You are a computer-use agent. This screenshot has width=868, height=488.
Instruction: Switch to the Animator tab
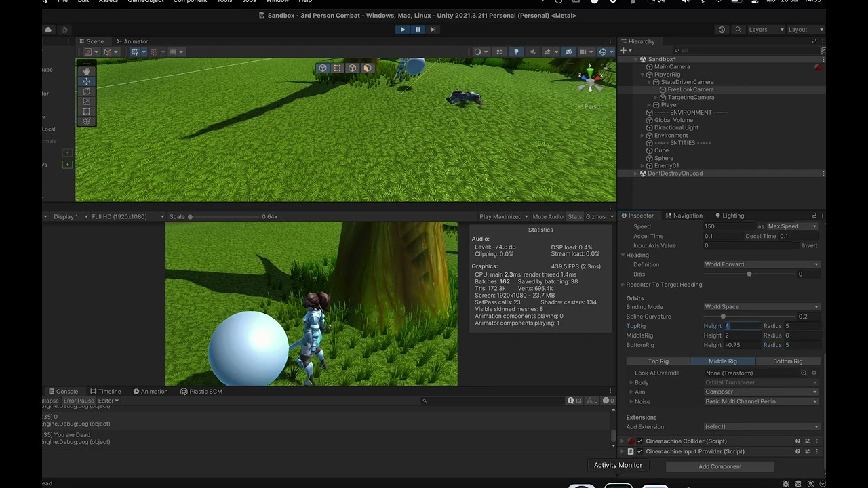(x=132, y=41)
